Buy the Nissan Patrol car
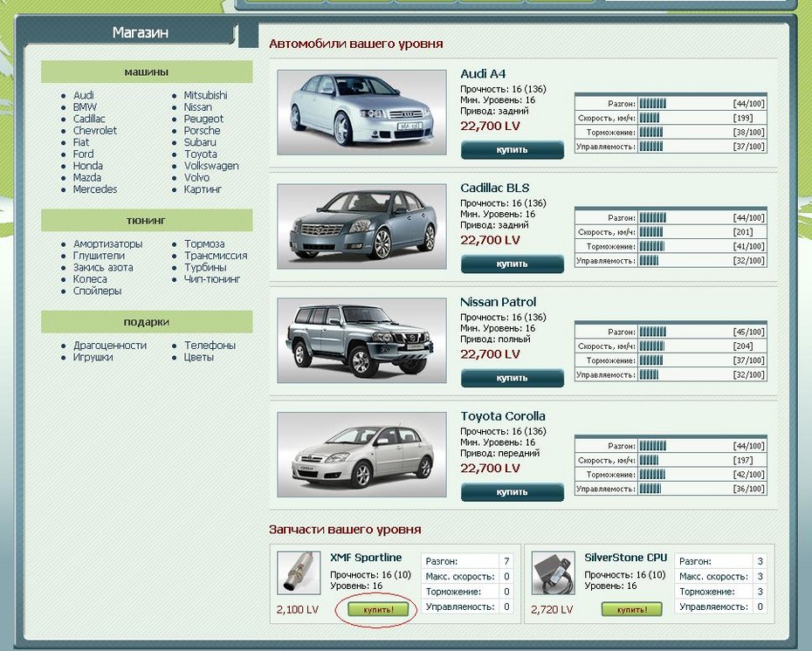 point(513,378)
